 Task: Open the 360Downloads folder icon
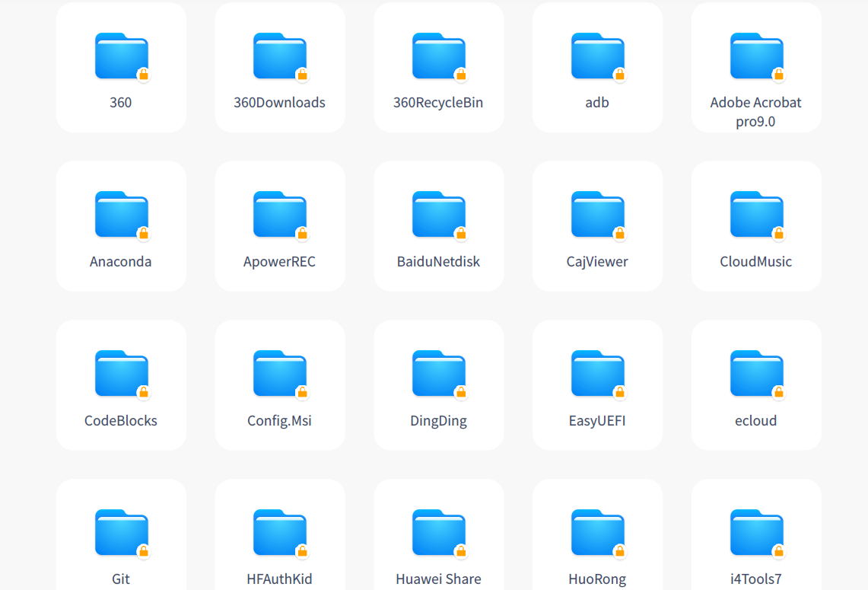[x=280, y=56]
